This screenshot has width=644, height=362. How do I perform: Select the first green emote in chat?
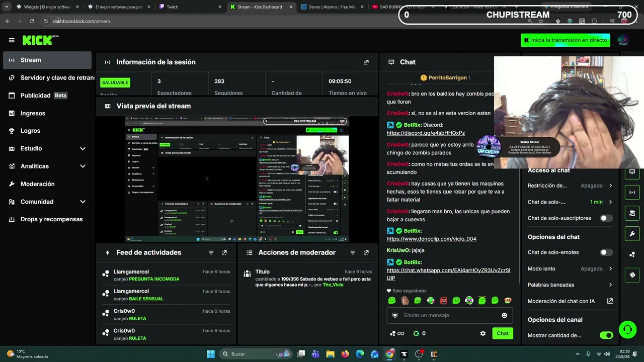(x=392, y=301)
